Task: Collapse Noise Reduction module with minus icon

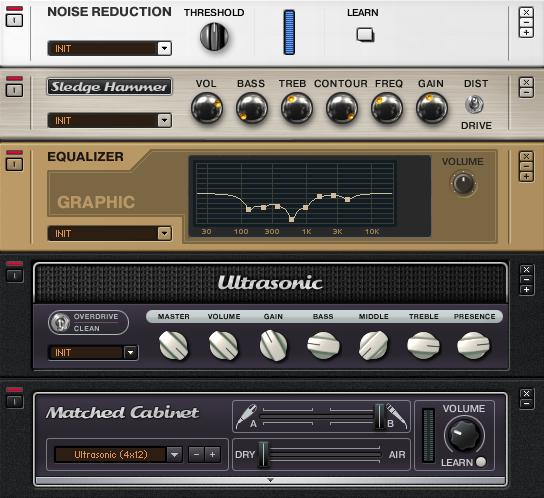Action: [526, 22]
